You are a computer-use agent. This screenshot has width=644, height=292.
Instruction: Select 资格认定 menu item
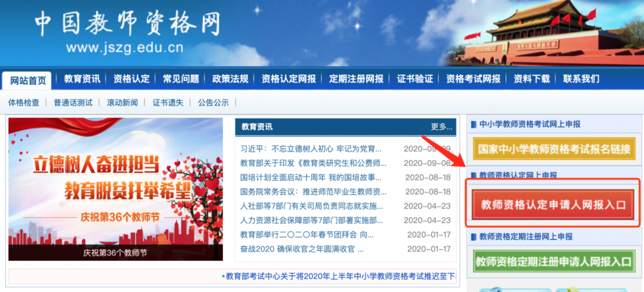click(131, 79)
